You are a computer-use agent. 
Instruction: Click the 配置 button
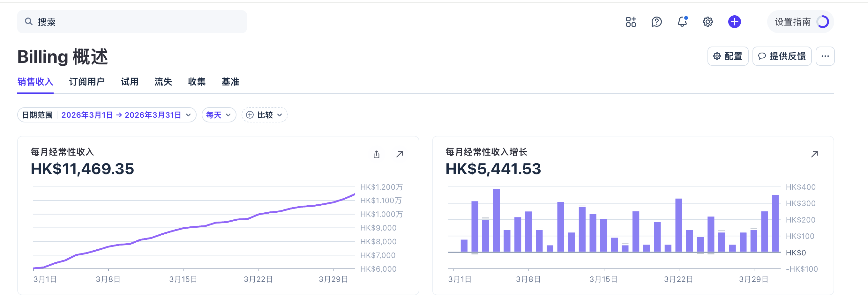pos(728,56)
